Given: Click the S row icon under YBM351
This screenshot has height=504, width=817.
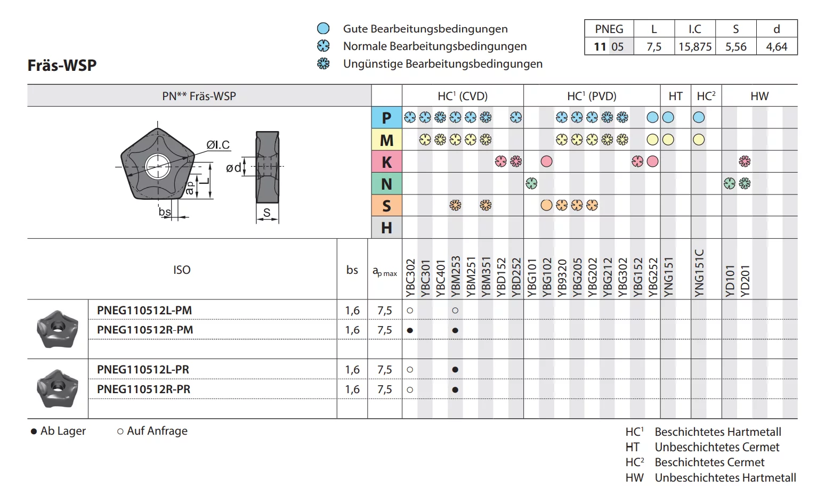Looking at the screenshot, I should coord(486,205).
